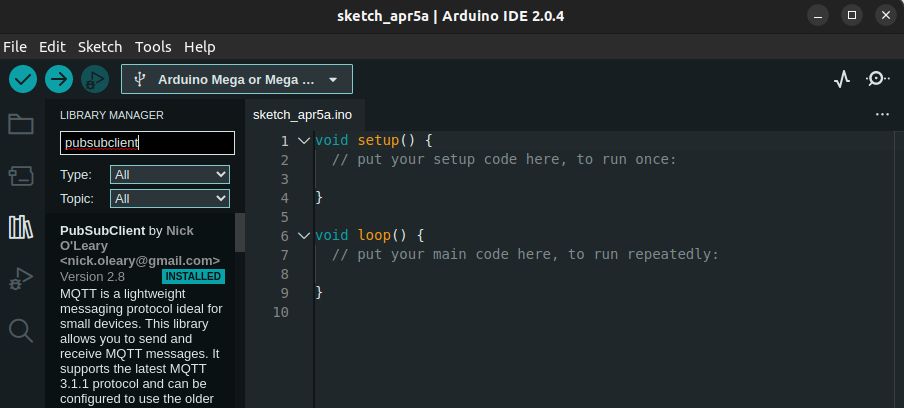Click line number 10 in the gutter
904x408 pixels.
click(281, 312)
